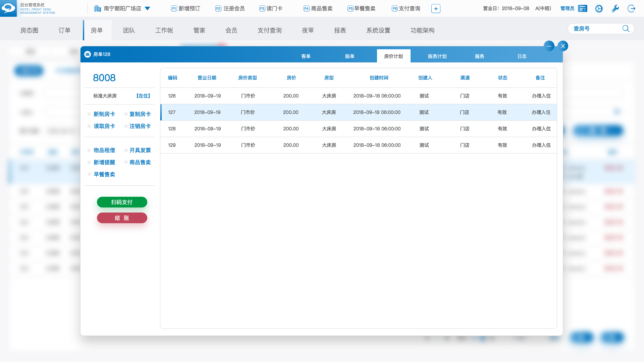Open the F5 早餐售卖 shortcut
The image size is (644, 362).
point(361,9)
